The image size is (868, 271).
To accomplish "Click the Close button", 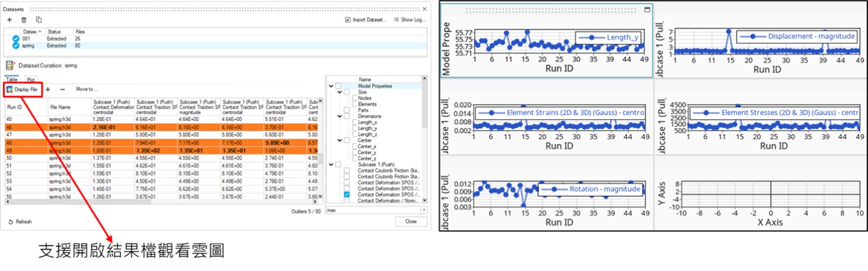I will [x=410, y=221].
